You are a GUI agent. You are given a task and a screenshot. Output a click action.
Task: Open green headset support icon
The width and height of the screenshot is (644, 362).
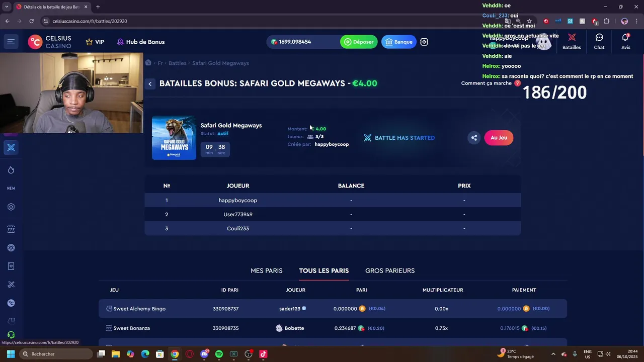click(11, 335)
